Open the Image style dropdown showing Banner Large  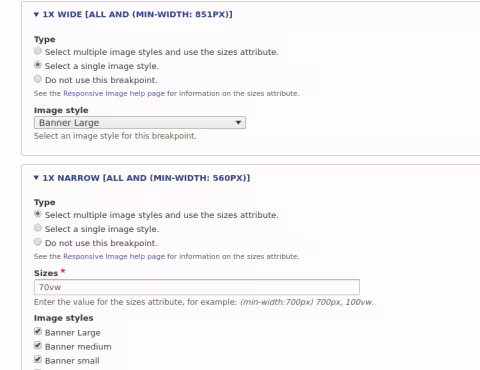140,123
